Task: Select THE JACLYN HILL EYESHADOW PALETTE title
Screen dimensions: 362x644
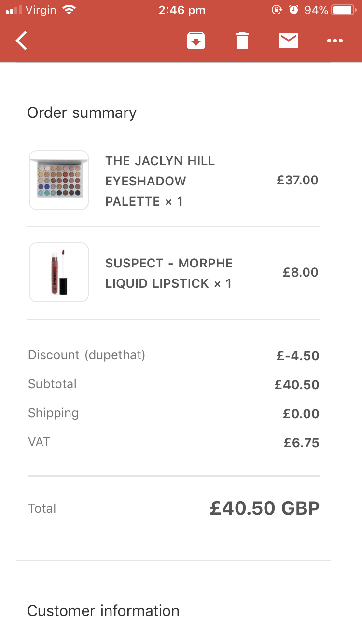Action: click(x=160, y=181)
